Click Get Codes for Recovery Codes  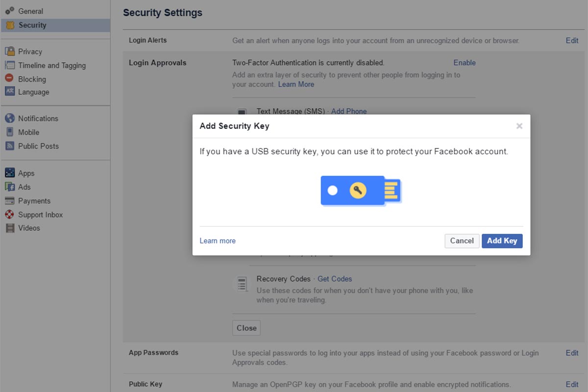click(335, 279)
